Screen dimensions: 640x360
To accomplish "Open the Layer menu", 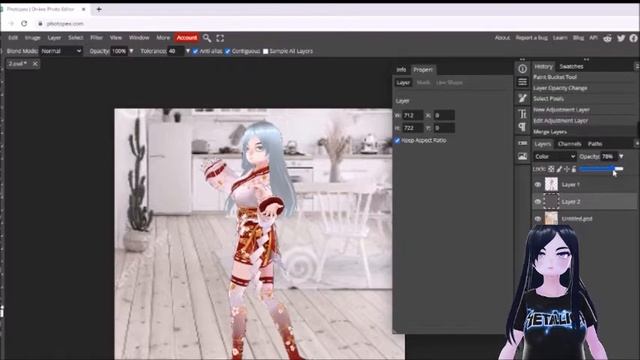I will pyautogui.click(x=54, y=38).
